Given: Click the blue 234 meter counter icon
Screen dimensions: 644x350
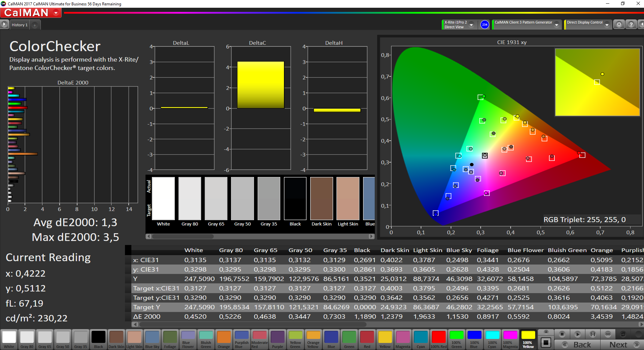Looking at the screenshot, I should [484, 25].
